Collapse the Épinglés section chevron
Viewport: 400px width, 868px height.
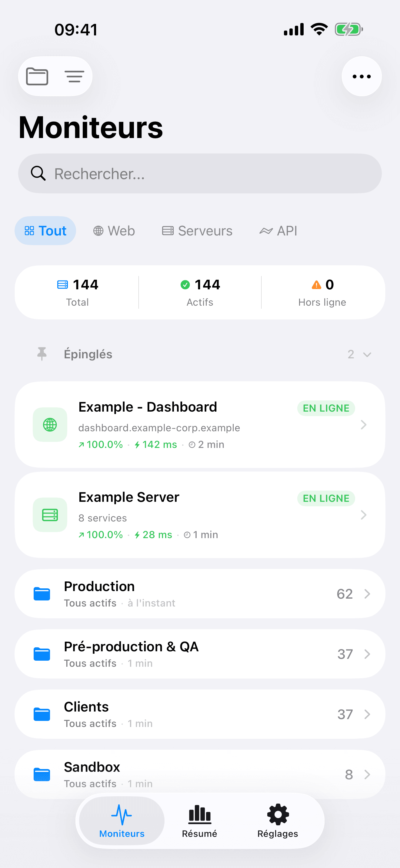[x=367, y=354]
